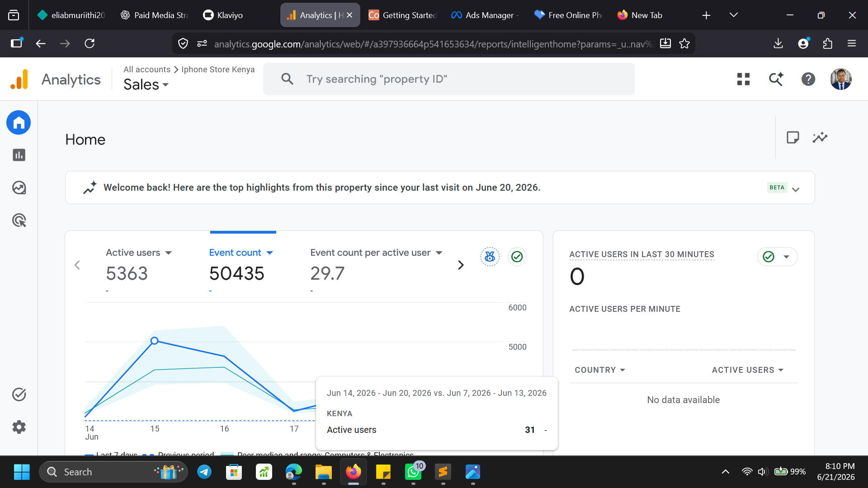This screenshot has height=488, width=868.
Task: Click the All accounts breadcrumb link
Action: [147, 69]
